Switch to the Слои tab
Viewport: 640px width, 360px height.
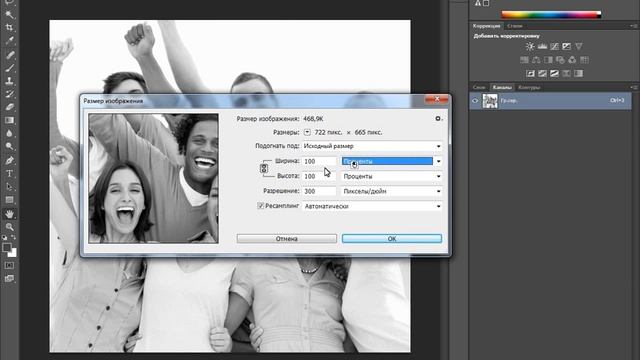tap(479, 87)
